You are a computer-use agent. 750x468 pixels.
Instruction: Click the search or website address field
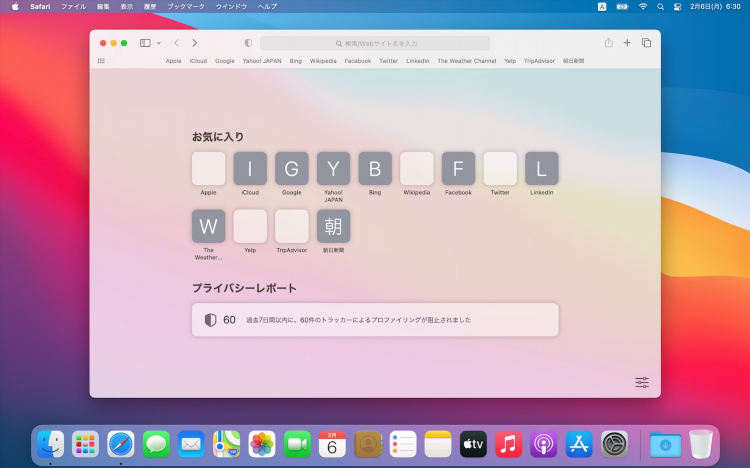(375, 43)
